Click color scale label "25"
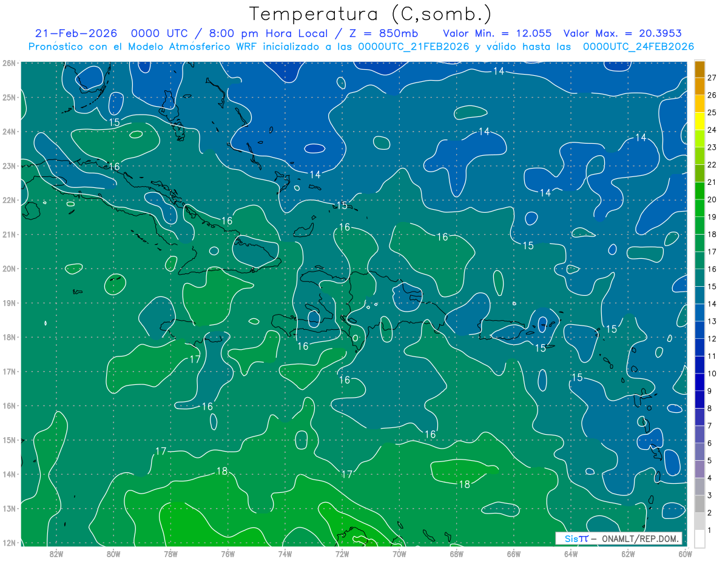The width and height of the screenshot is (728, 562). [712, 113]
